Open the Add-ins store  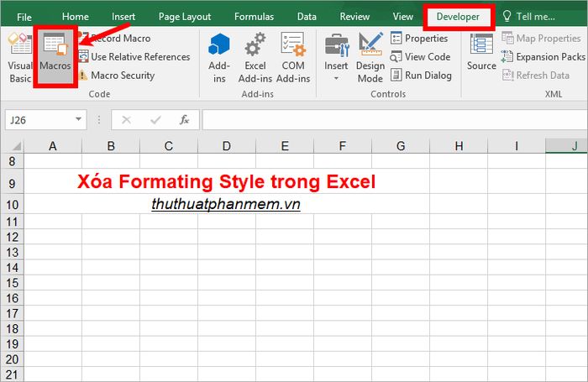pyautogui.click(x=219, y=58)
